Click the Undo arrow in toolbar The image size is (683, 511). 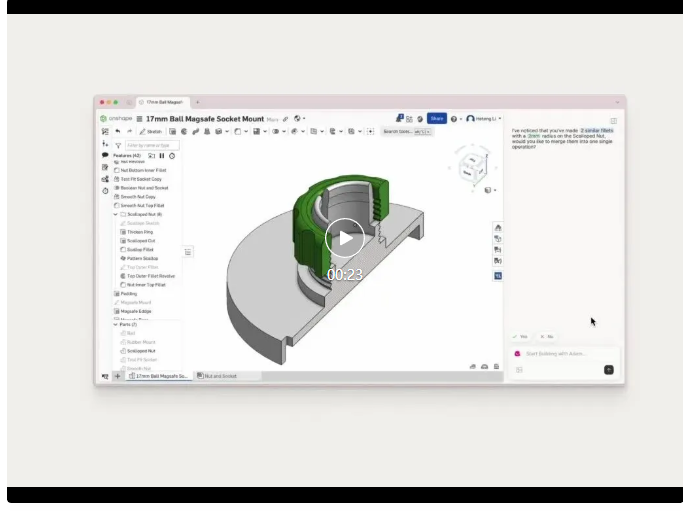[x=118, y=131]
